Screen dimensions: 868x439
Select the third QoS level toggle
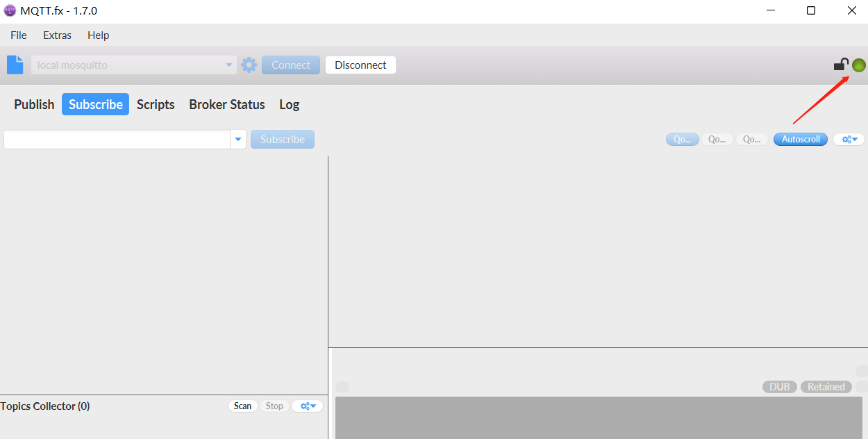coord(752,139)
